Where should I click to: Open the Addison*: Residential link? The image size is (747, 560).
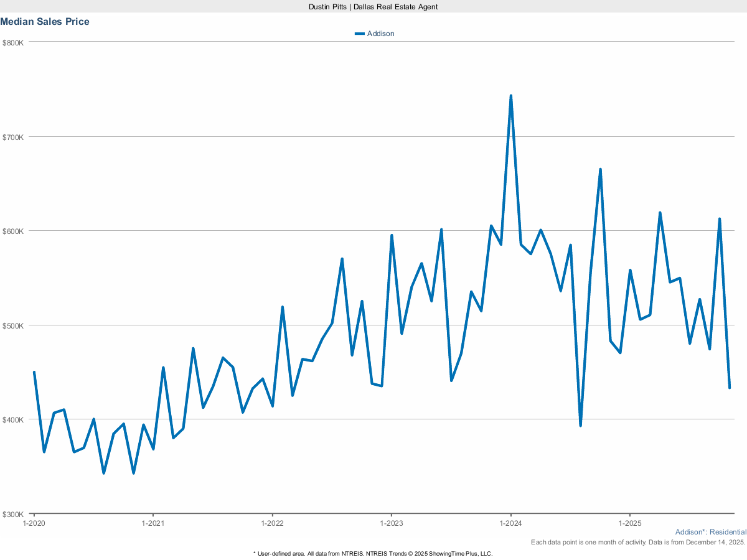tap(710, 531)
